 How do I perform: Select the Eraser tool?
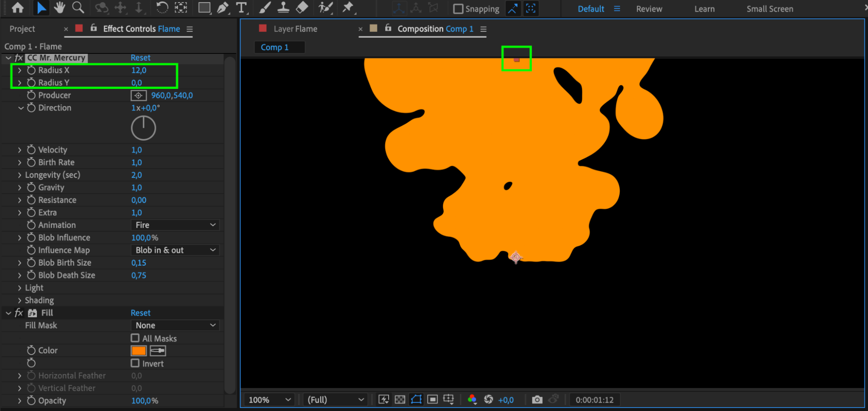pos(302,7)
